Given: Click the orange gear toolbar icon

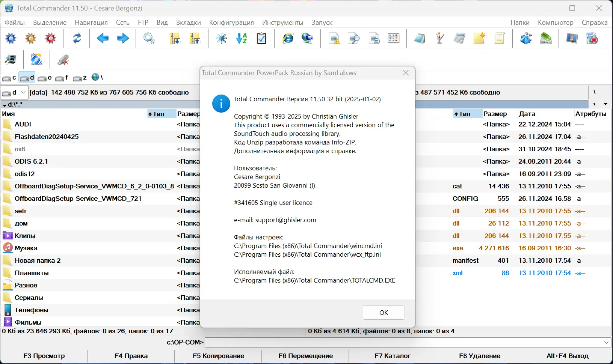Looking at the screenshot, I should click(x=31, y=38).
